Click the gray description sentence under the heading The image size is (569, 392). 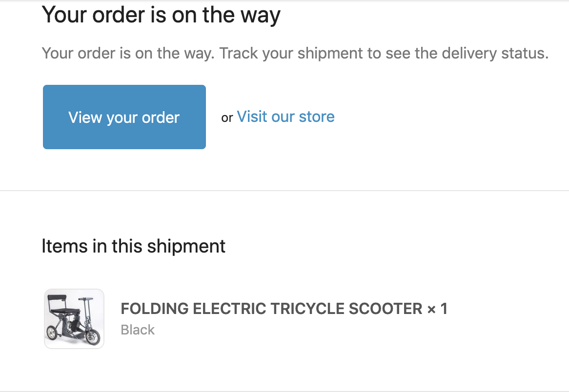pos(295,53)
